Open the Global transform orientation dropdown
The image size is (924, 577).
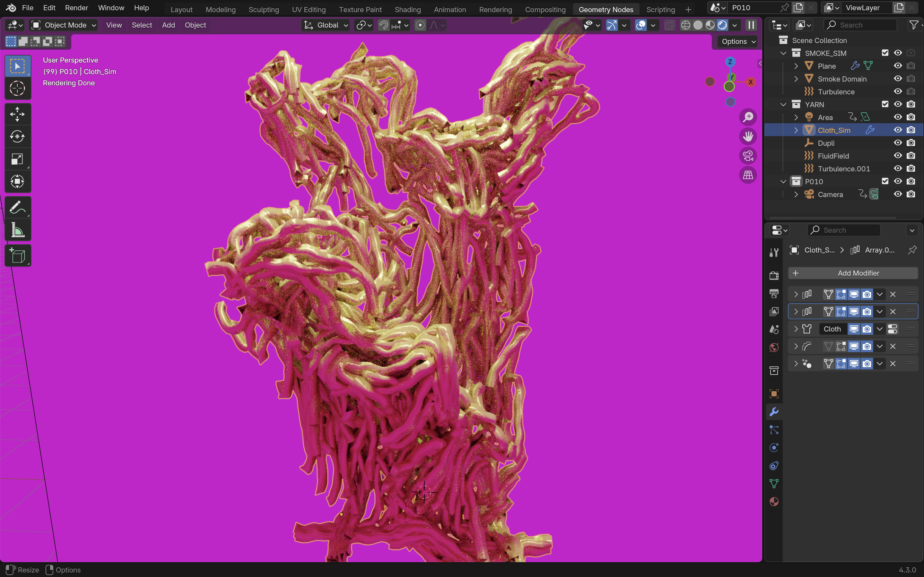[x=326, y=25]
